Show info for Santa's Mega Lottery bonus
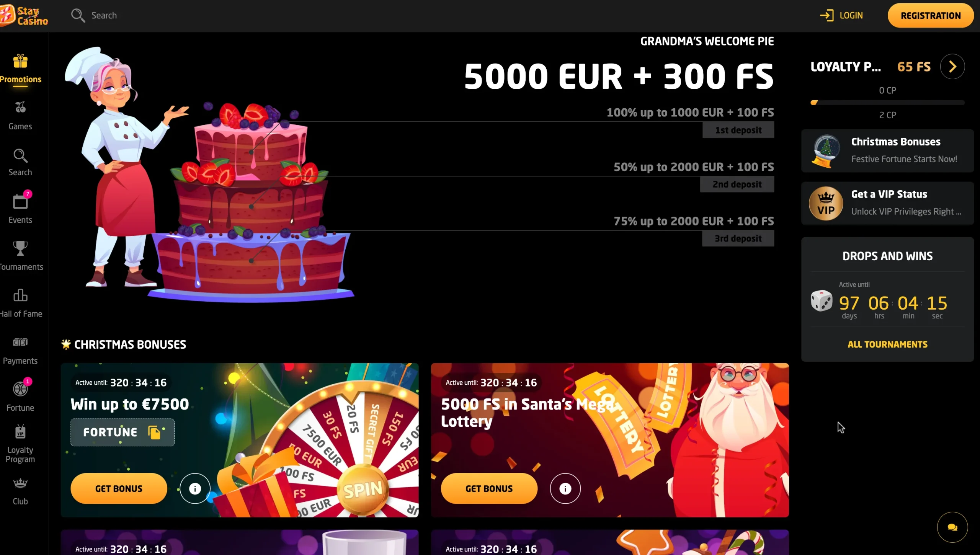Screen dimensions: 980x555 565,489
